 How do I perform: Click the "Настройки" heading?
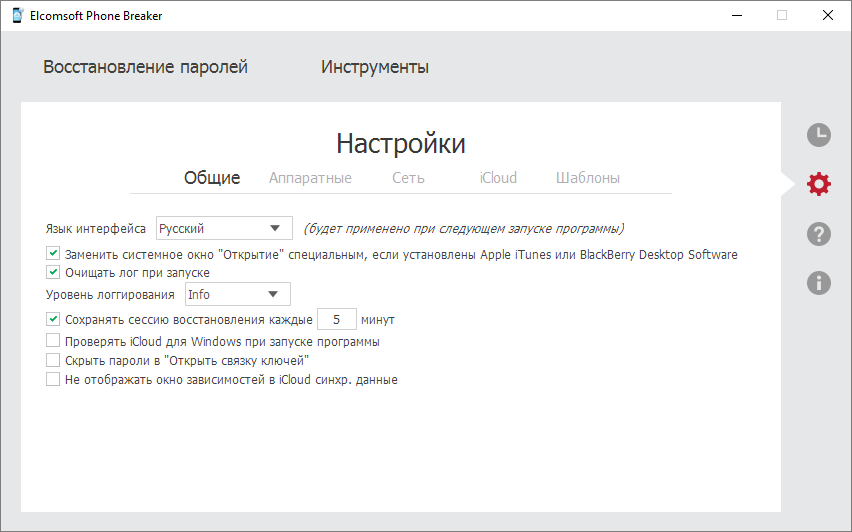(401, 144)
